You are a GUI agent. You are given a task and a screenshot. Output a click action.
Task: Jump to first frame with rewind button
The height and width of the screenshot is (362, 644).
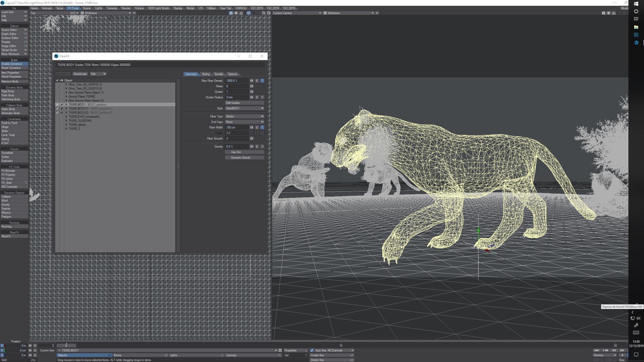[596, 350]
